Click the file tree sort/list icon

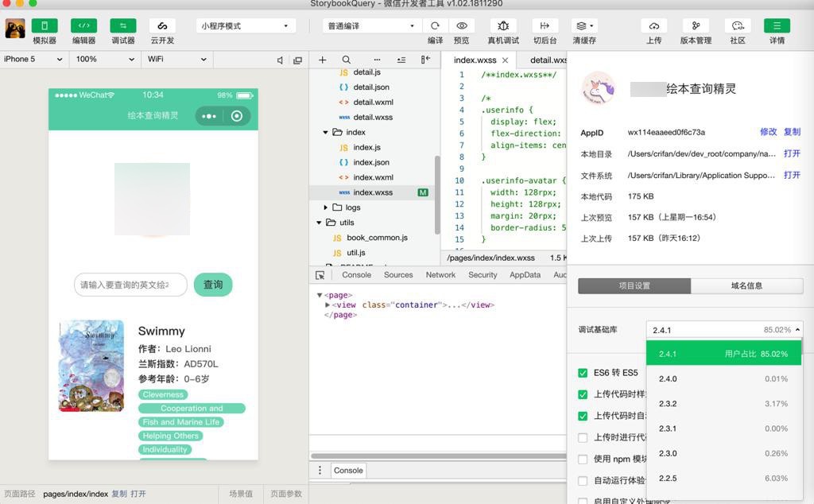pyautogui.click(x=401, y=60)
